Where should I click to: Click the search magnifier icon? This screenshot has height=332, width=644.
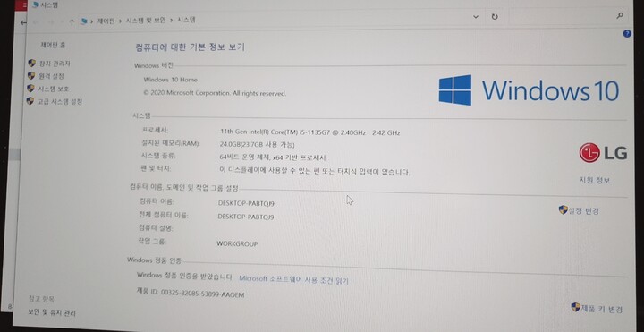[x=620, y=15]
